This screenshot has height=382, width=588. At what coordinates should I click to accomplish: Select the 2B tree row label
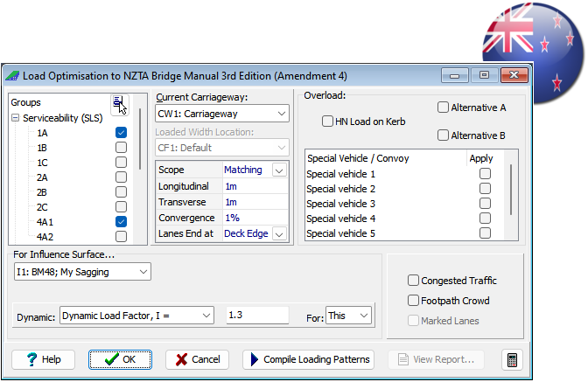pos(42,192)
